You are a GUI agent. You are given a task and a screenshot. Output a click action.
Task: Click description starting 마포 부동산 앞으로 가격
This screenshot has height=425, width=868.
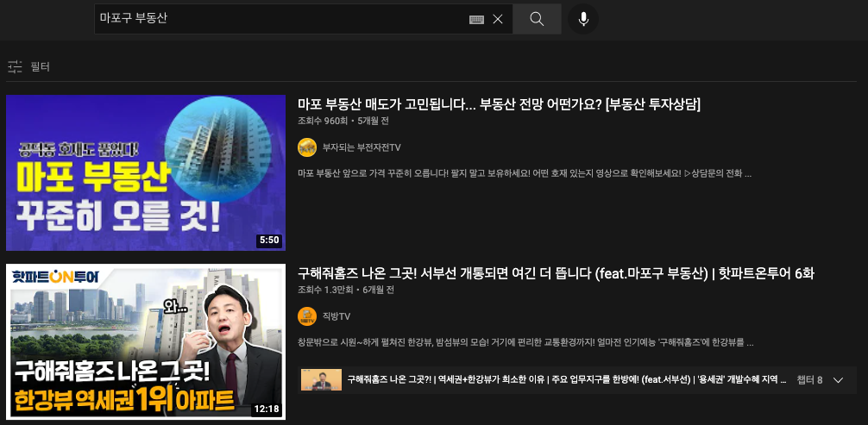(x=525, y=174)
